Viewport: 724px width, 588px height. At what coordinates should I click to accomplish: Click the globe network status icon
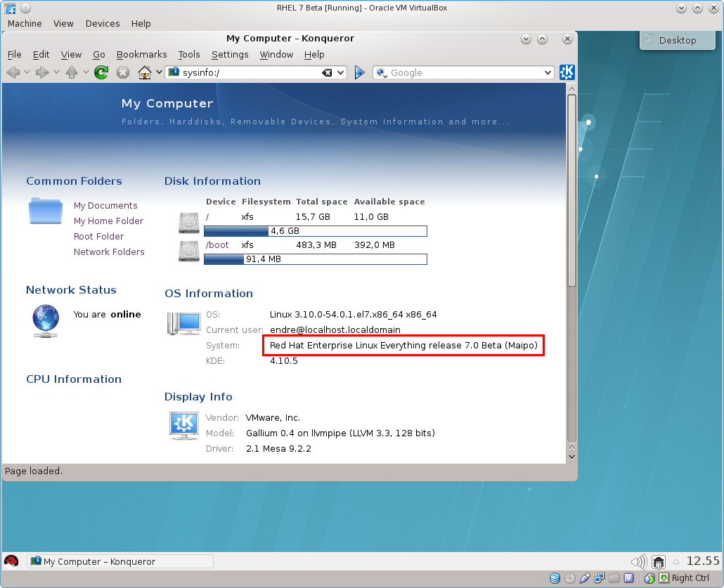click(46, 321)
